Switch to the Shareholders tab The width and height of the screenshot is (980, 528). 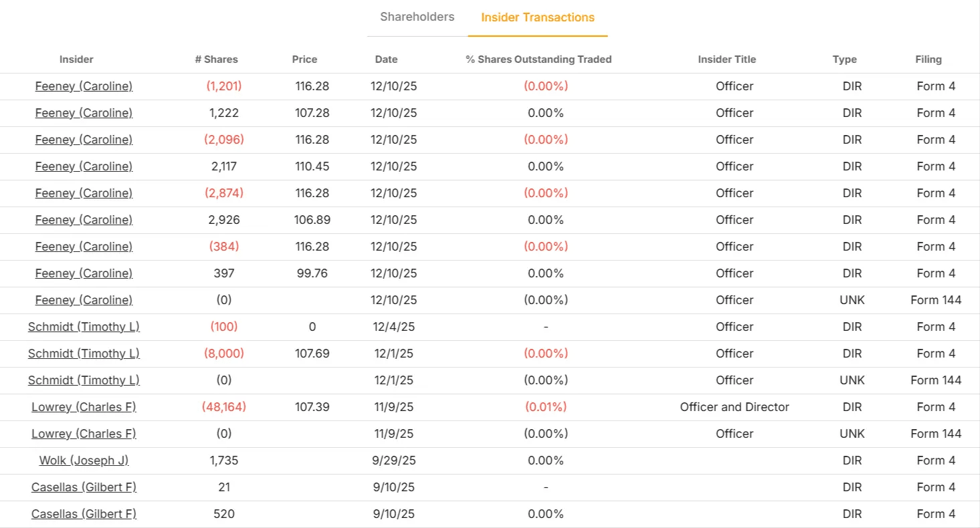[416, 17]
